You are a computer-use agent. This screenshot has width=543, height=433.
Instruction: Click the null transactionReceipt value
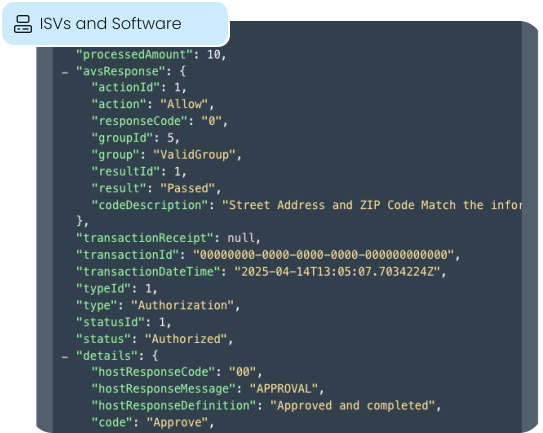click(x=241, y=238)
